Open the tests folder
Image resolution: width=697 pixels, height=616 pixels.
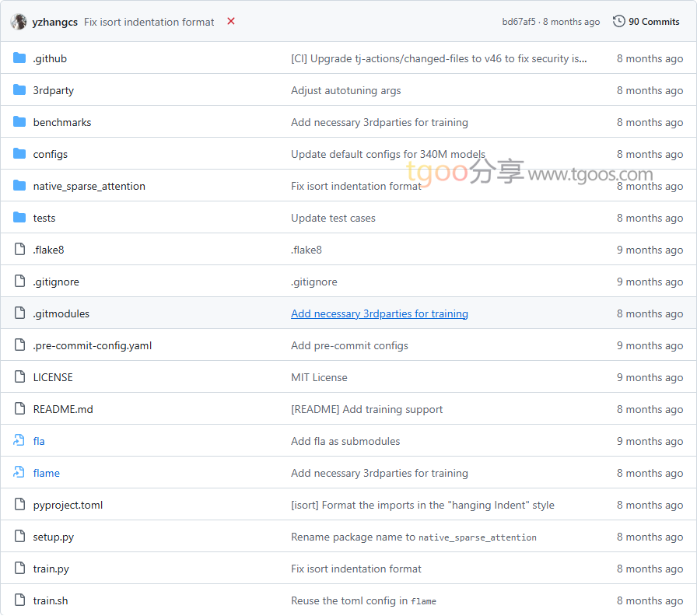(x=44, y=218)
